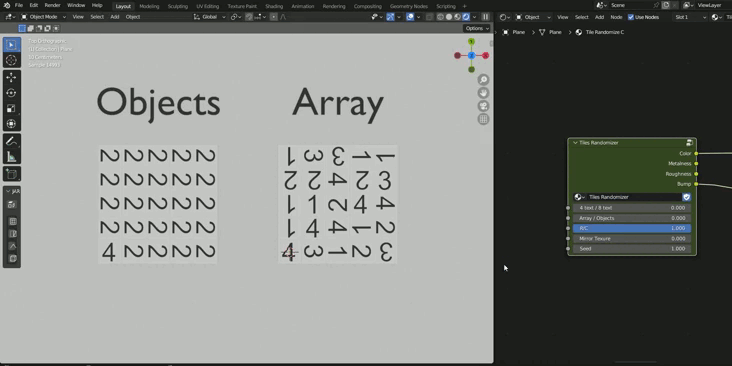
Task: Click the pan hand icon in viewport
Action: click(483, 93)
